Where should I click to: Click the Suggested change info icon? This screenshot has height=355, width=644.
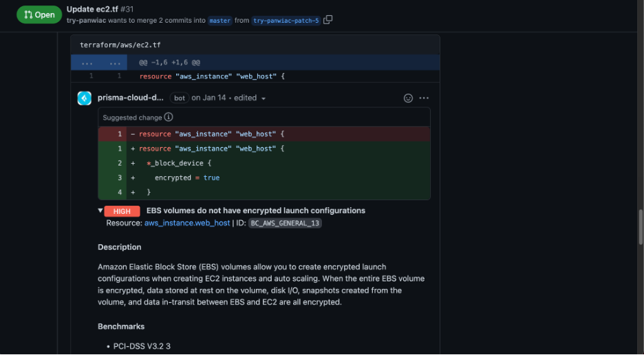[169, 117]
